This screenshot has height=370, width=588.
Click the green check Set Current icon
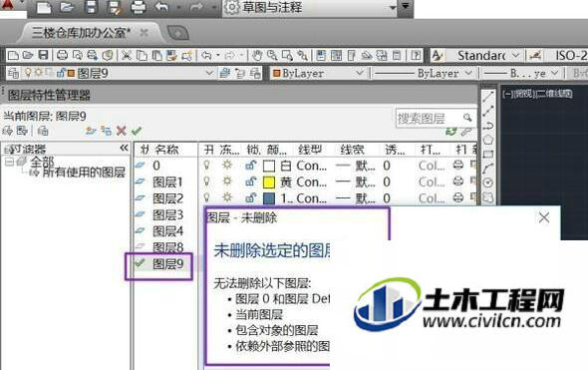(137, 131)
